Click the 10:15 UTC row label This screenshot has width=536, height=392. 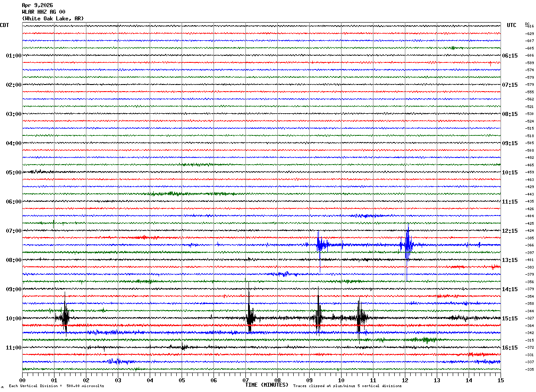coord(510,173)
